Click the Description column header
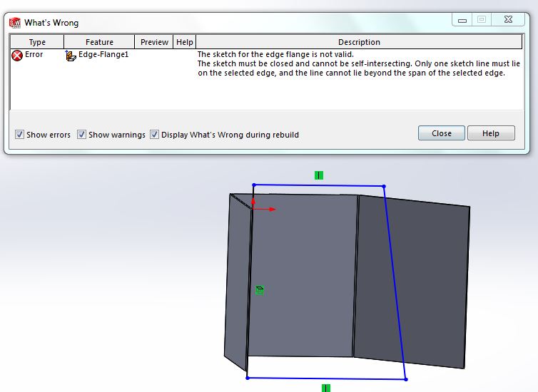538x392 pixels. pos(359,42)
